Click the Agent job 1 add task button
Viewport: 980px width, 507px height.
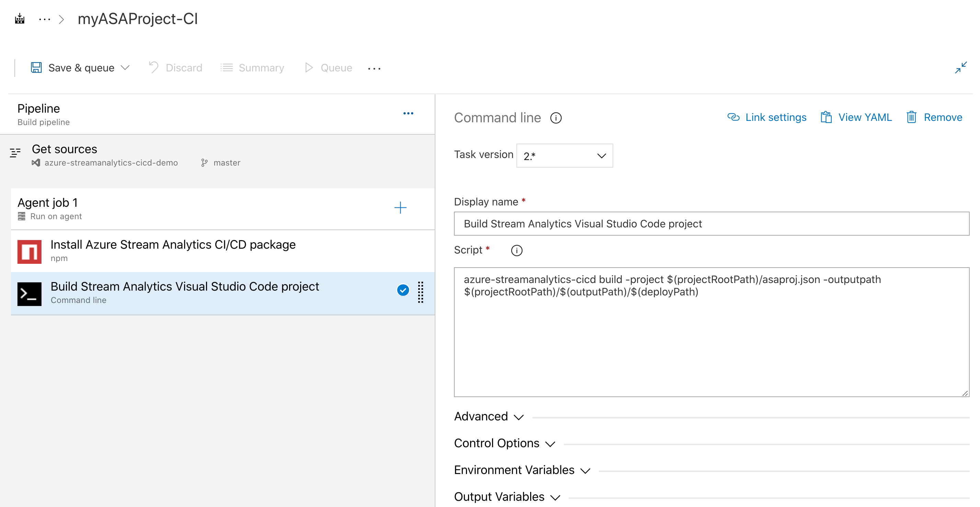[x=400, y=207]
